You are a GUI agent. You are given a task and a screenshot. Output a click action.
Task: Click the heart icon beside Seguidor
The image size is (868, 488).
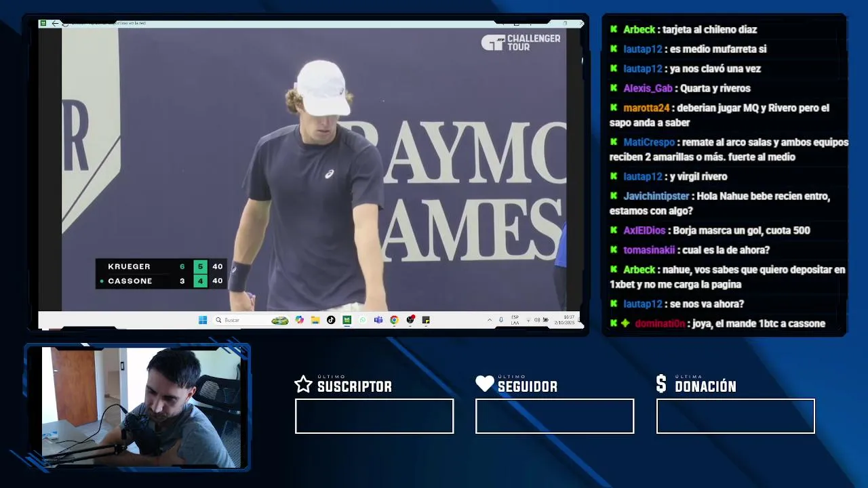click(x=485, y=384)
